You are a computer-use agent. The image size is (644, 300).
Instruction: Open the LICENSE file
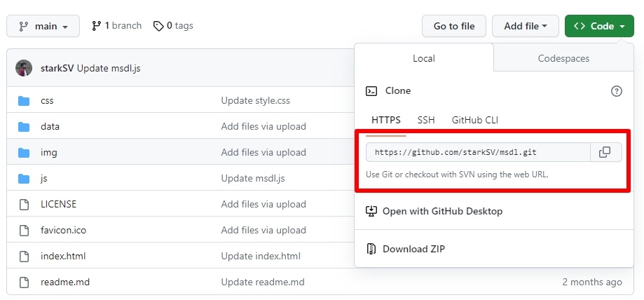pos(58,204)
